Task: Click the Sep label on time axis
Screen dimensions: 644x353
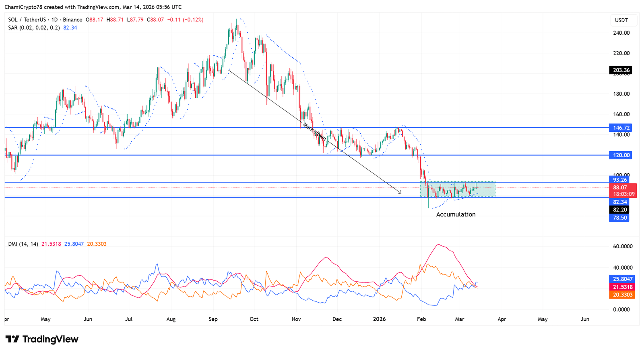Action: click(x=213, y=319)
